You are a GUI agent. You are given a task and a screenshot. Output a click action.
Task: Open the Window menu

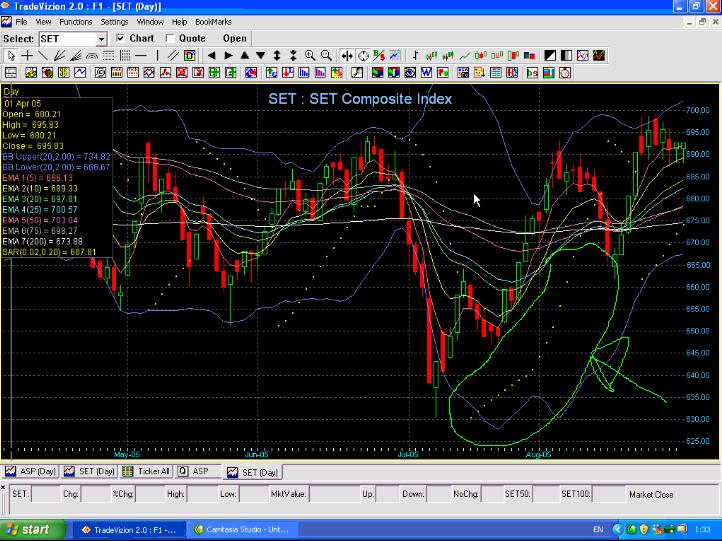pyautogui.click(x=150, y=22)
